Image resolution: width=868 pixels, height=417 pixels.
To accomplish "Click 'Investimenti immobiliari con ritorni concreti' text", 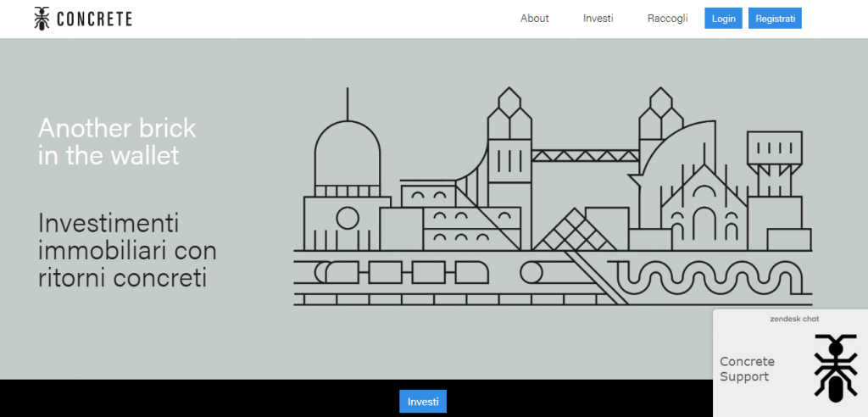I will click(x=127, y=250).
